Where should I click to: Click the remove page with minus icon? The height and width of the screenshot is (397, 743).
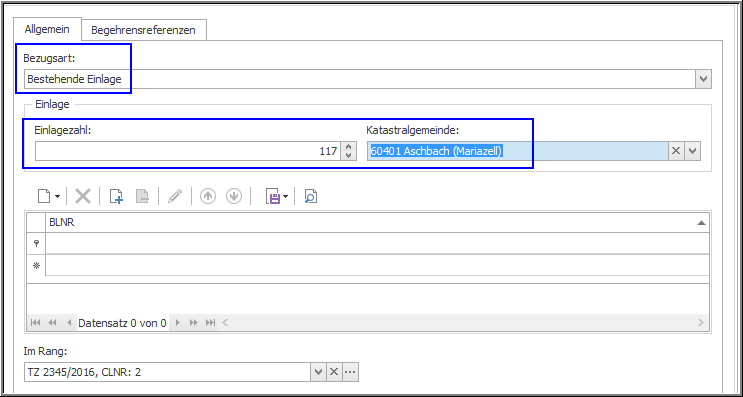(x=143, y=196)
